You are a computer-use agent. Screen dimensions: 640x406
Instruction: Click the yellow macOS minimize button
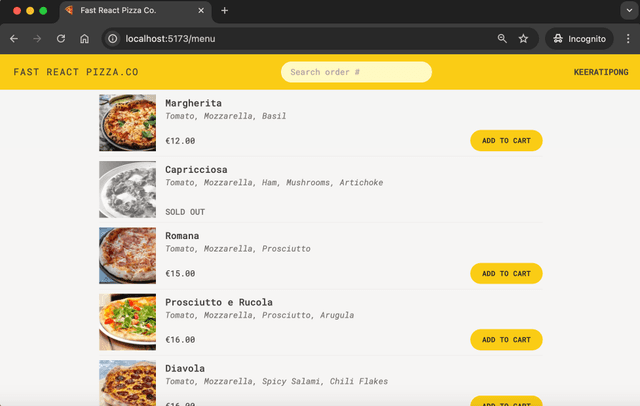point(30,11)
